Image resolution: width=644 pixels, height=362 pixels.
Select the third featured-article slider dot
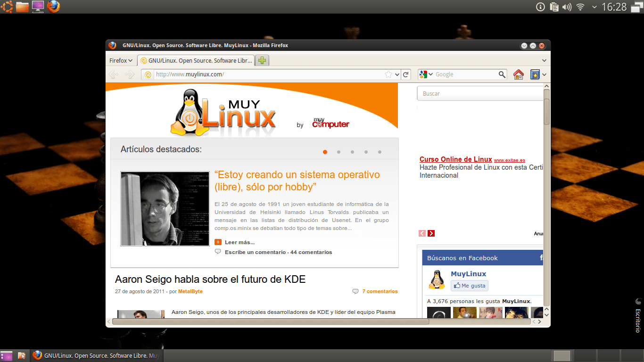352,152
